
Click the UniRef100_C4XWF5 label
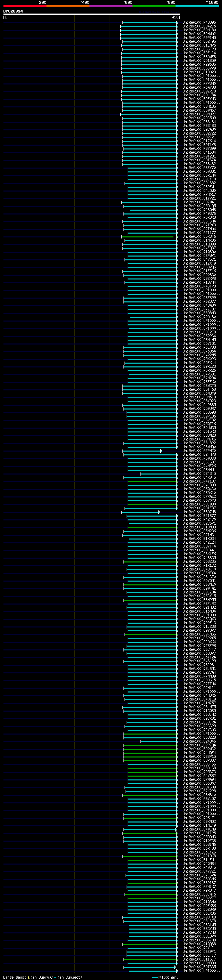[x=199, y=477]
